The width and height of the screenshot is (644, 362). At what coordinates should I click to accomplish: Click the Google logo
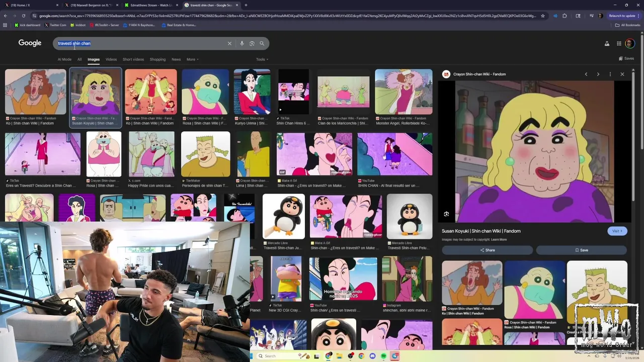pyautogui.click(x=30, y=43)
